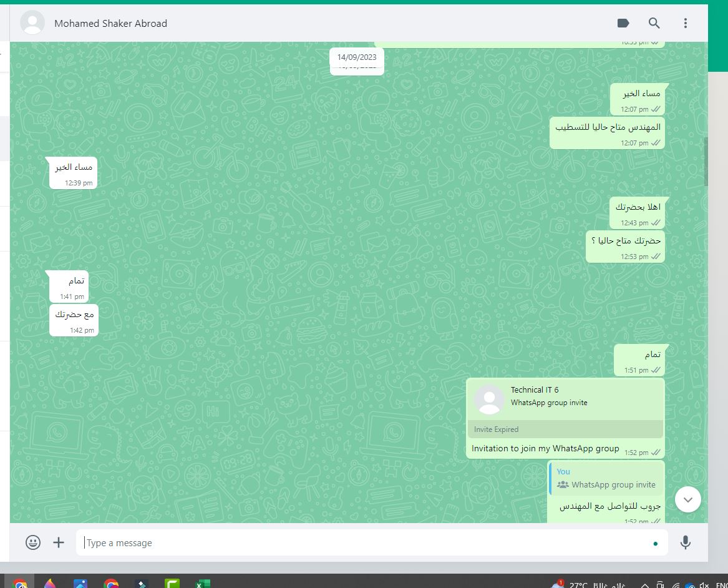The height and width of the screenshot is (588, 728).
Task: Select the sent 'تمام' message at 1:51 pm
Action: point(639,360)
